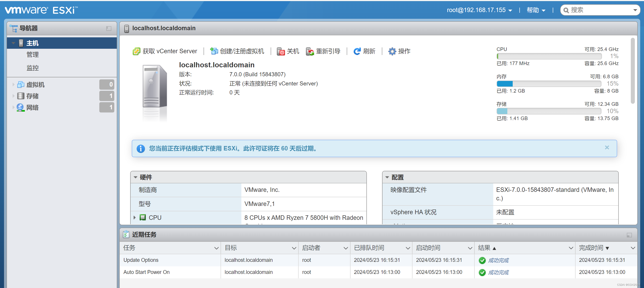644x288 pixels.
Task: Click the 内存 memory usage bar
Action: [x=549, y=83]
